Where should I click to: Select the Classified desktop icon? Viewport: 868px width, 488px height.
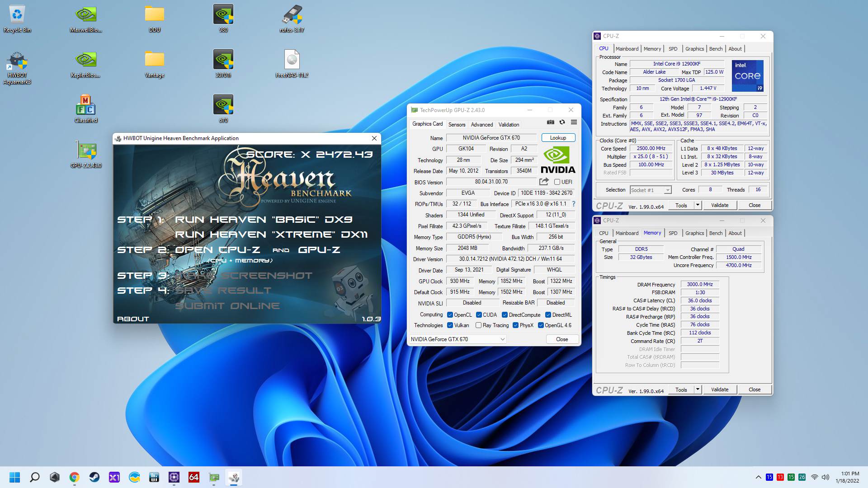point(86,109)
